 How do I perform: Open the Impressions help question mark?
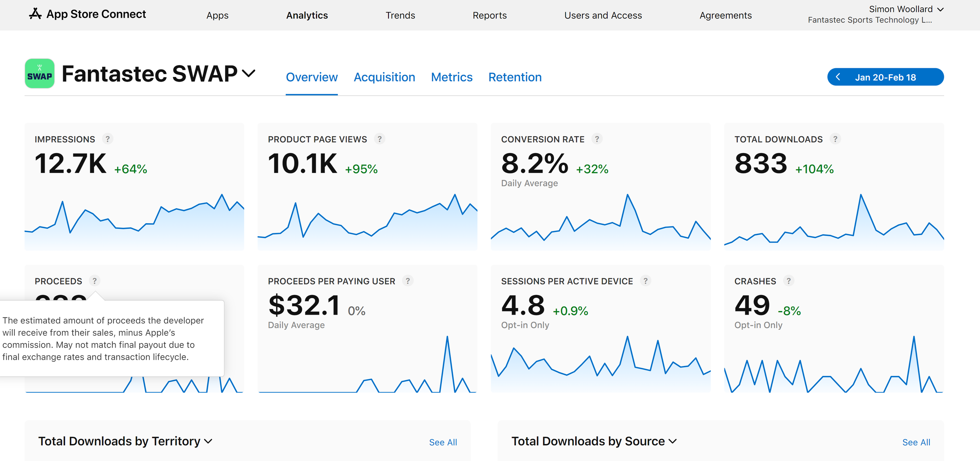click(x=107, y=139)
